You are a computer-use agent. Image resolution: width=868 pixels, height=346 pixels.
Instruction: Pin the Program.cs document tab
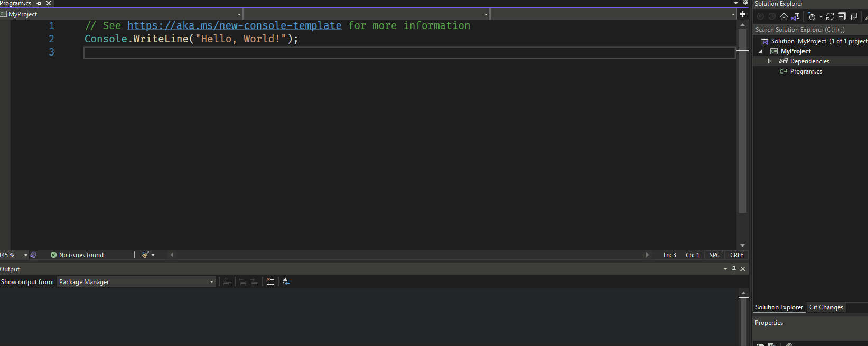[39, 3]
